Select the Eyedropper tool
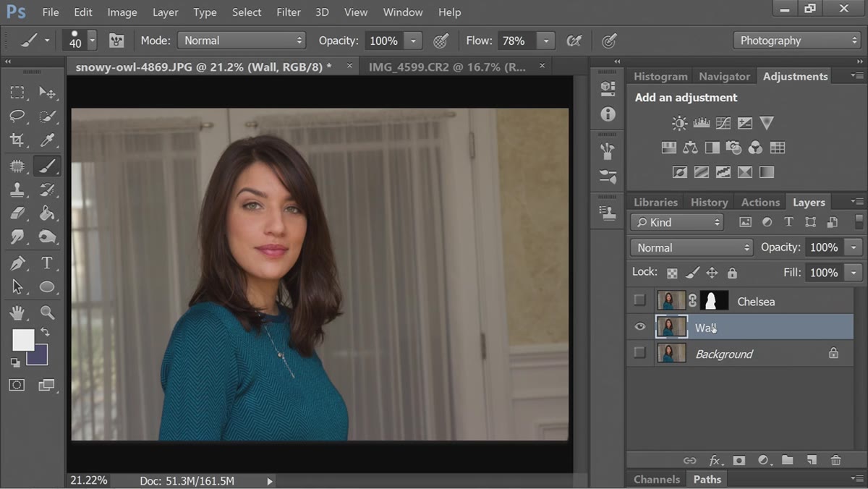 click(47, 140)
